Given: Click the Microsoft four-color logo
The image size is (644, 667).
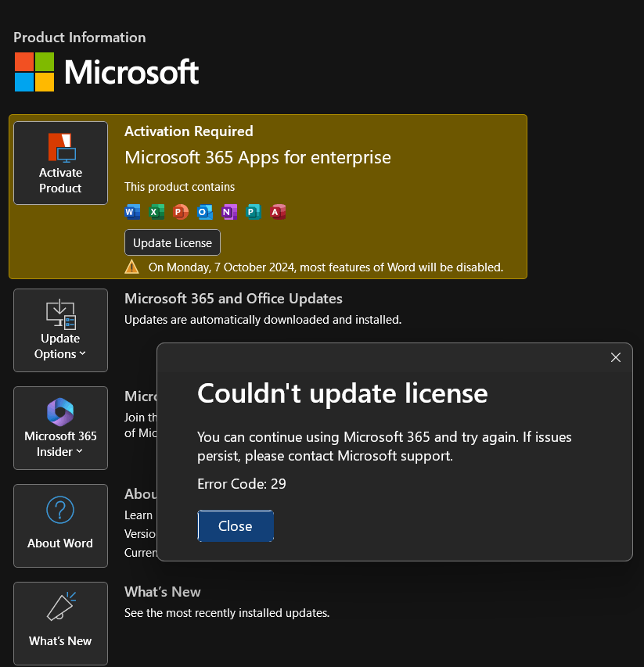Looking at the screenshot, I should tap(34, 72).
